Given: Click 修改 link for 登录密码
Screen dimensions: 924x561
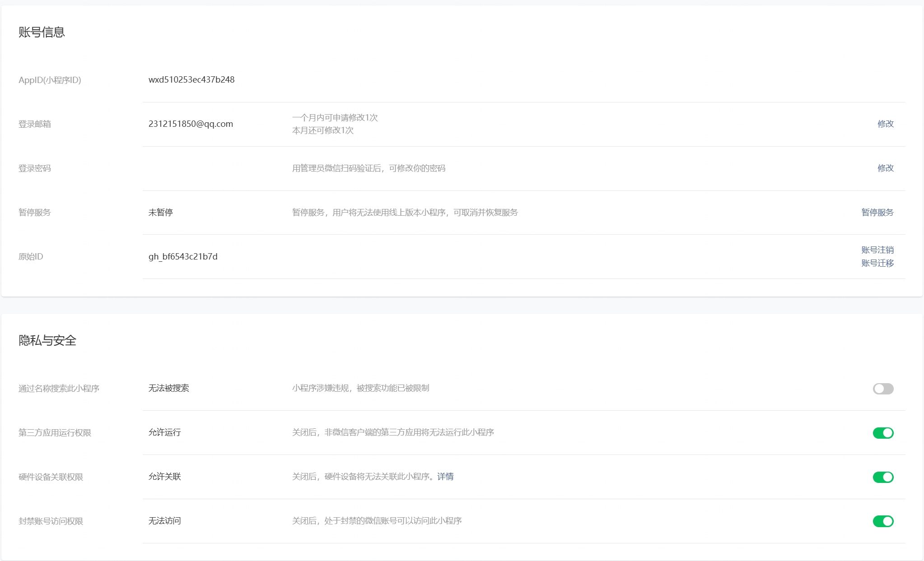Looking at the screenshot, I should pyautogui.click(x=885, y=168).
